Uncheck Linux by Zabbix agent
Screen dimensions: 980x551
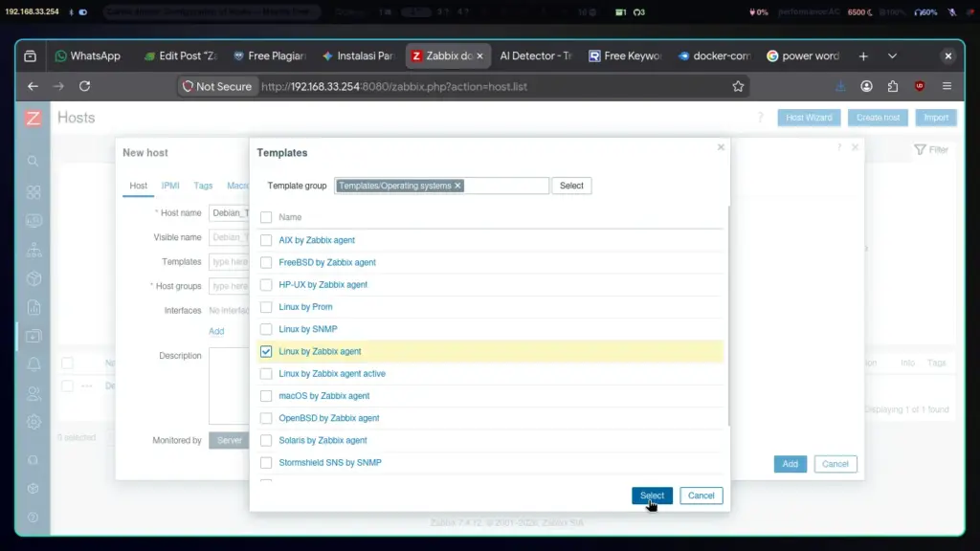click(x=266, y=351)
